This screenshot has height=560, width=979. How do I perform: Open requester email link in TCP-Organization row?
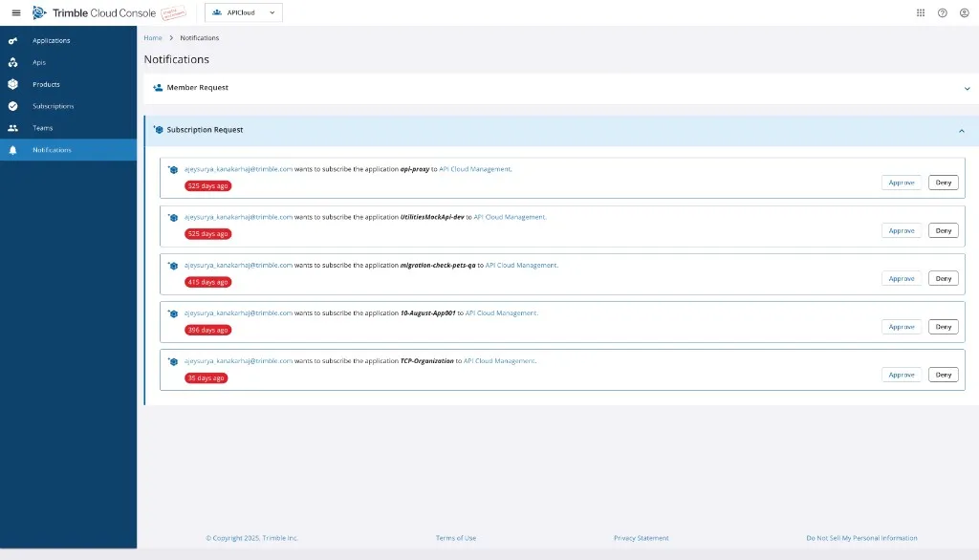238,361
